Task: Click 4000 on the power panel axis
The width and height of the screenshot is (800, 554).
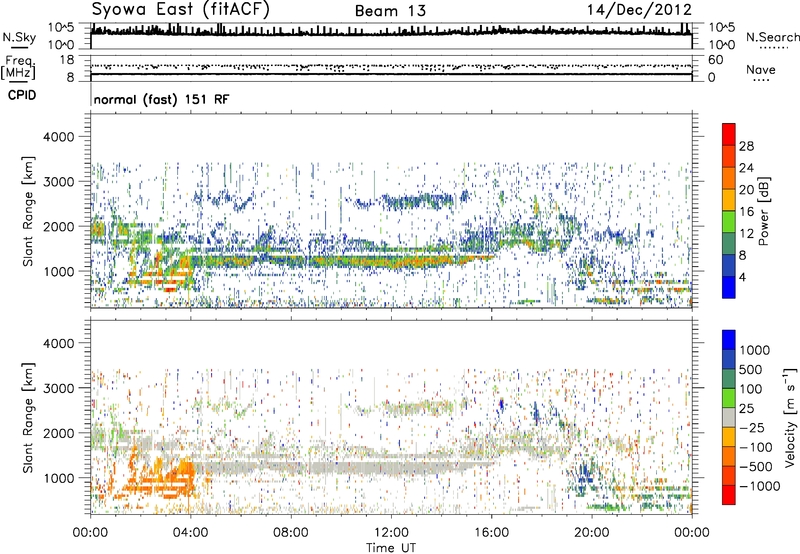Action: [58, 137]
